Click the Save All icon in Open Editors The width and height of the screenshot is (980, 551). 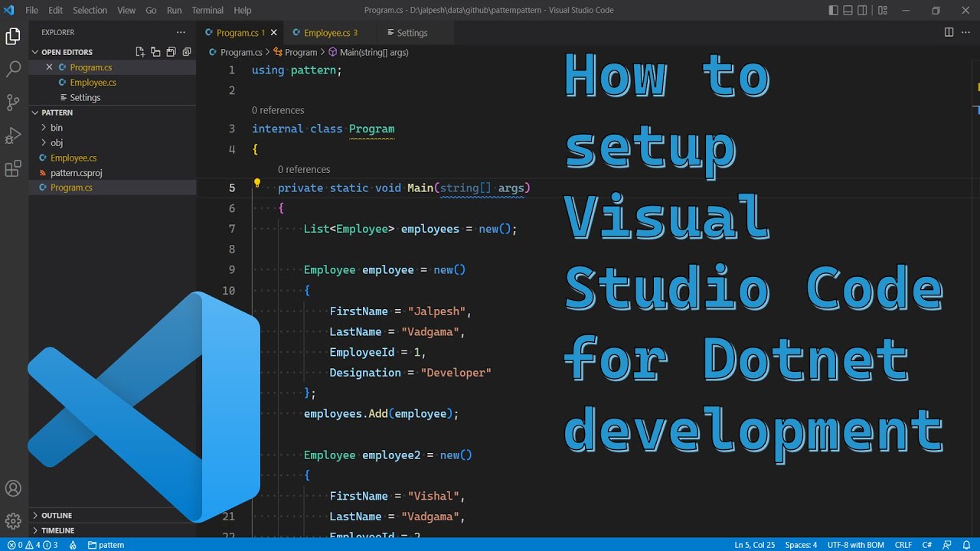(x=171, y=52)
